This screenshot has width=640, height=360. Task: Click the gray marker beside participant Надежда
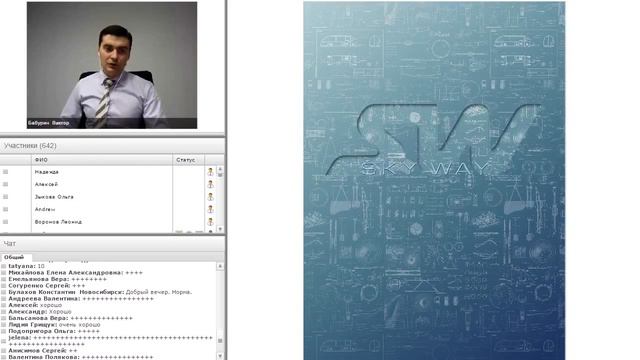point(5,172)
